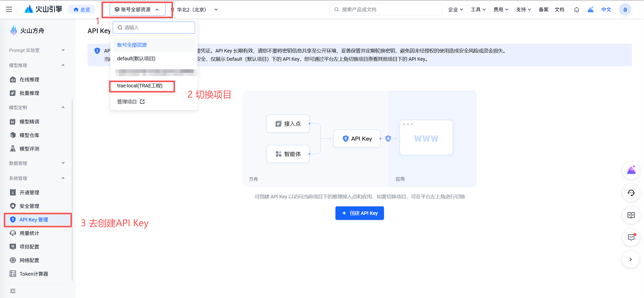
Task: Click the right arrow floating button
Action: point(630,259)
